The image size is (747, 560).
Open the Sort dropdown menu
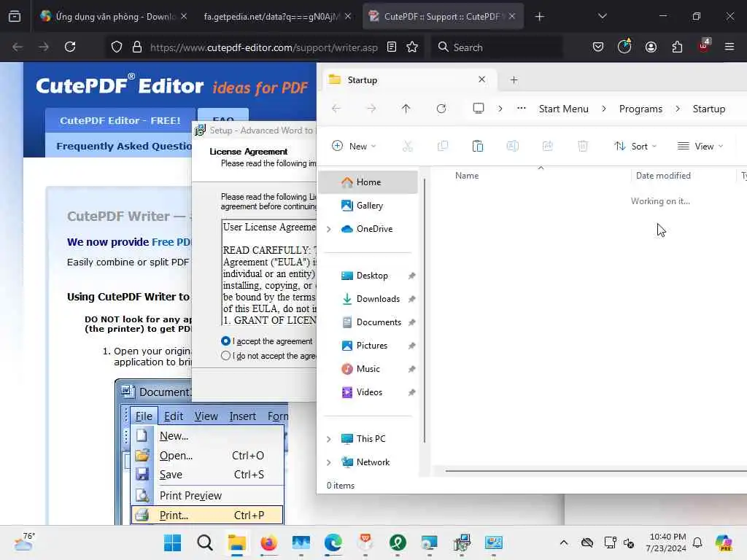[x=635, y=146]
